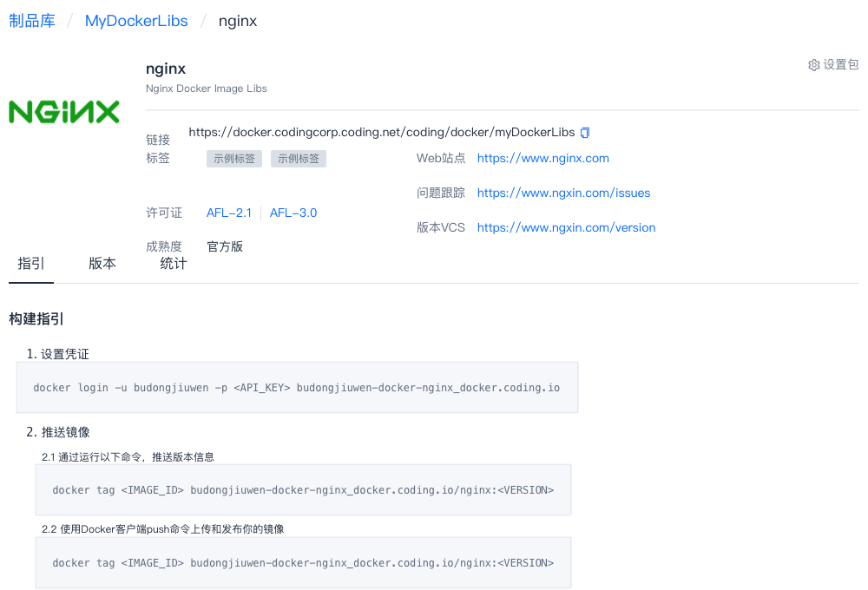Click the 成熟度 label

pos(164,247)
